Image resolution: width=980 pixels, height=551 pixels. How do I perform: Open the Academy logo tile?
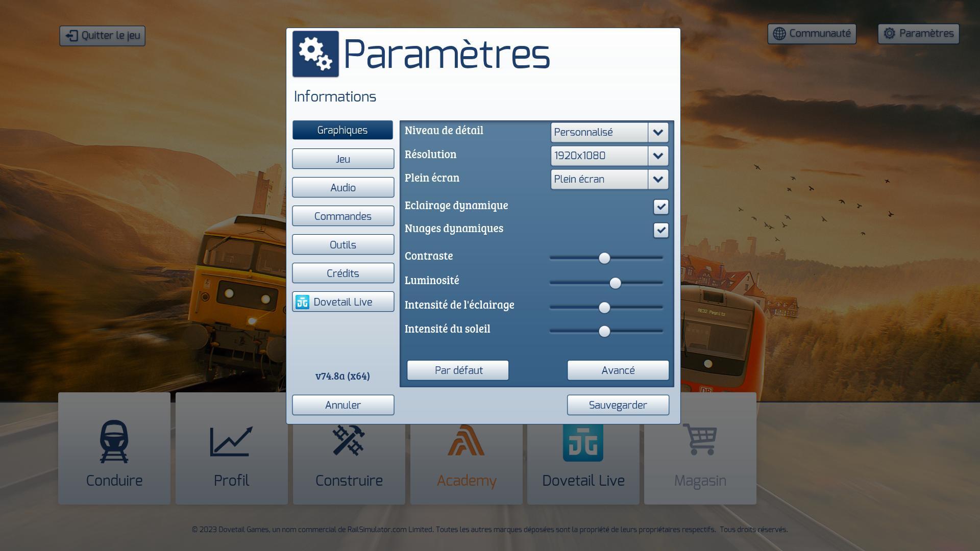[466, 441]
